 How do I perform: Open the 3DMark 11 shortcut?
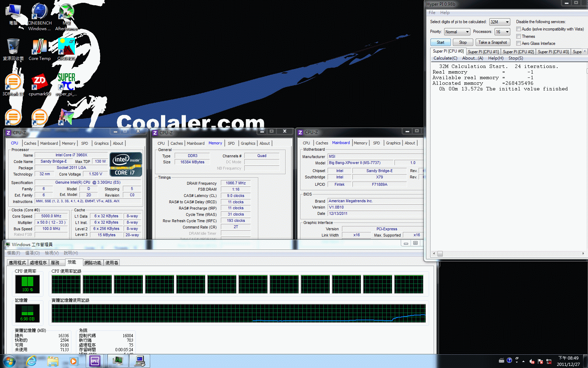click(13, 85)
